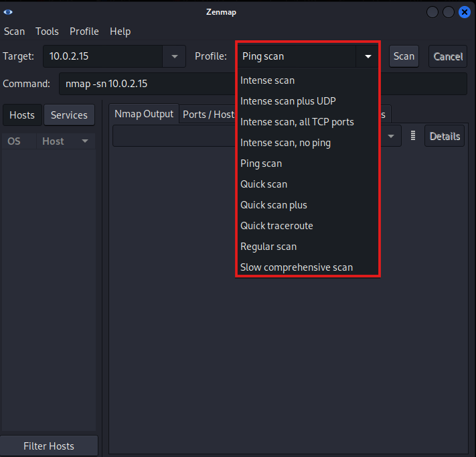Click the Zenmap eye icon in title bar
This screenshot has height=457, width=476.
tap(8, 12)
